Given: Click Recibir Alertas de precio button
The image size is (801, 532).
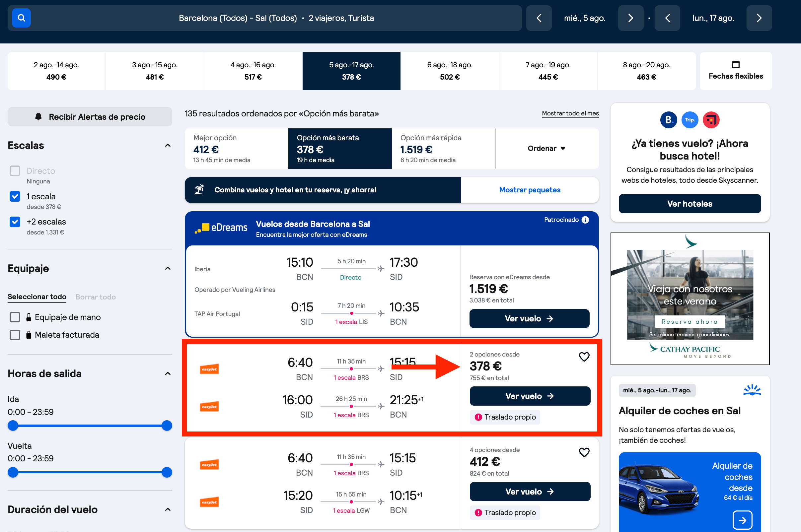Looking at the screenshot, I should click(90, 117).
